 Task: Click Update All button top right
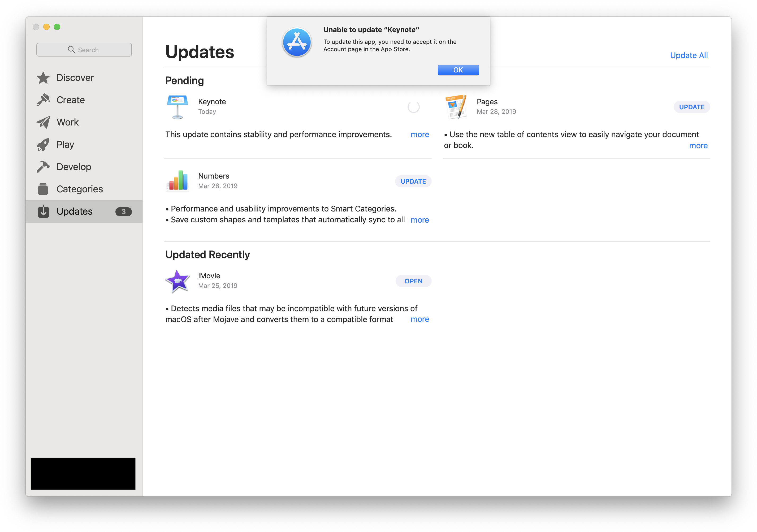tap(689, 55)
